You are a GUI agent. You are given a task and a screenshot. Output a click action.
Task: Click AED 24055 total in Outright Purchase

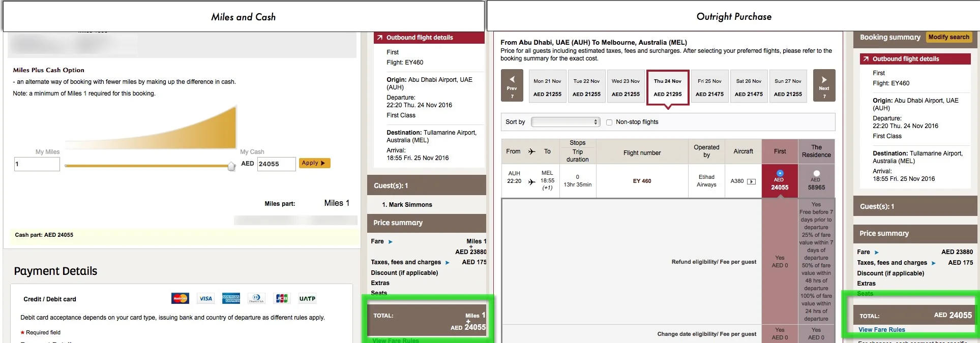tap(953, 316)
